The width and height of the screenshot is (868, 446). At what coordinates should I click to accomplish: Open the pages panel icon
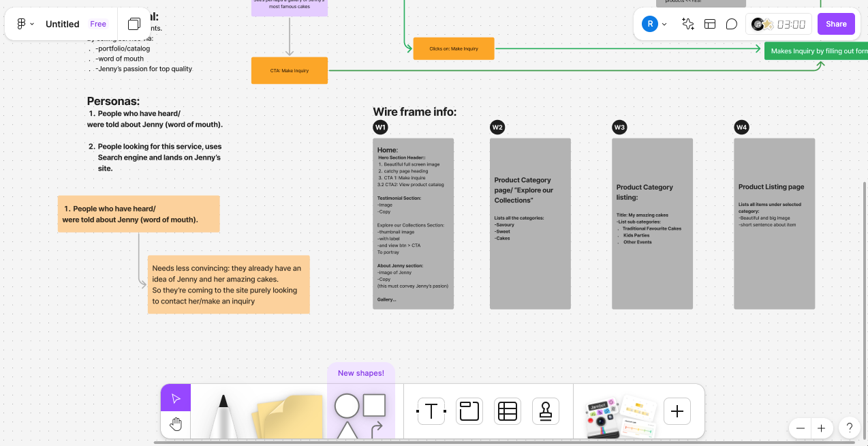(134, 24)
